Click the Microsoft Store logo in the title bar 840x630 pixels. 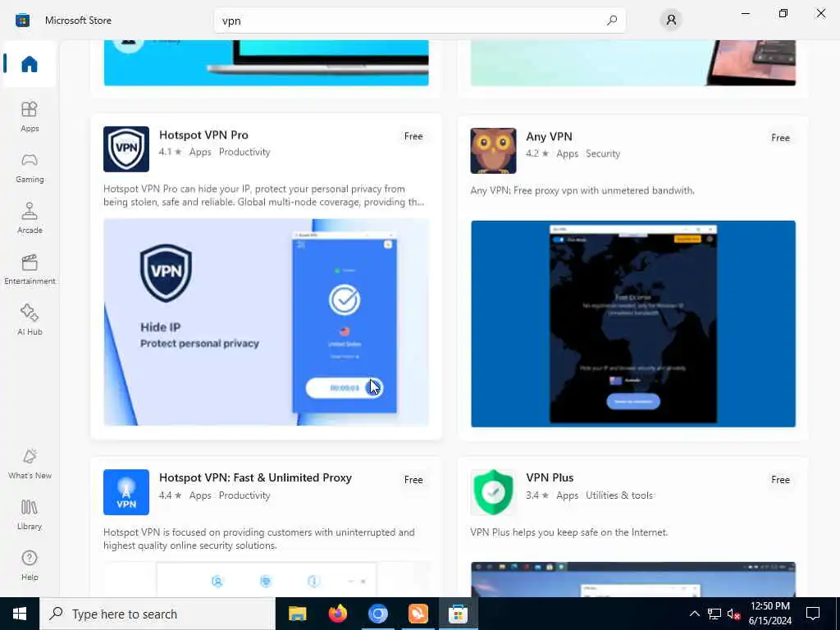click(x=22, y=21)
